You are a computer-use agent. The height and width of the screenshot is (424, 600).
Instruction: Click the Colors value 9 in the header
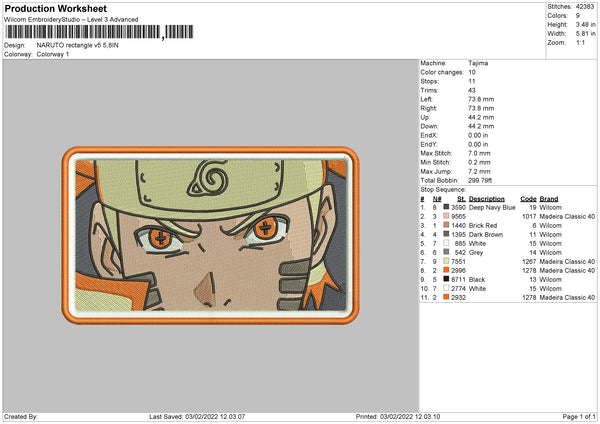(x=578, y=16)
